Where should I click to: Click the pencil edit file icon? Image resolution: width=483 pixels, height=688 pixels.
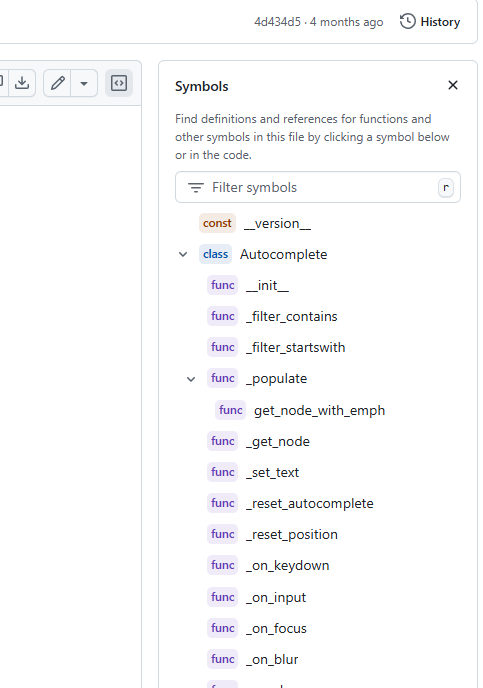57,82
